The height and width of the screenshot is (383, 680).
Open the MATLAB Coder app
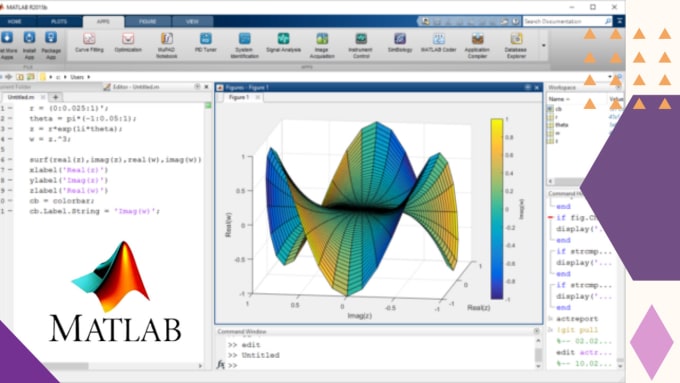(x=438, y=43)
